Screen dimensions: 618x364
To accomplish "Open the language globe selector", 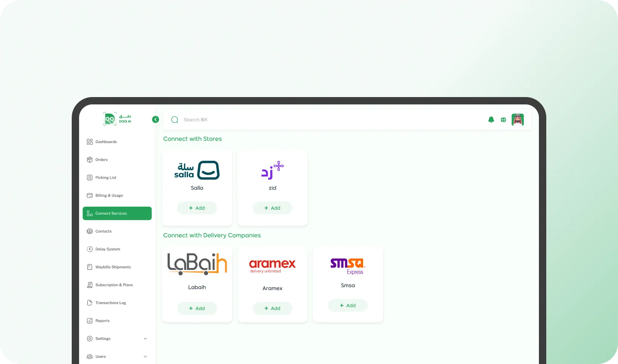I will [x=503, y=119].
